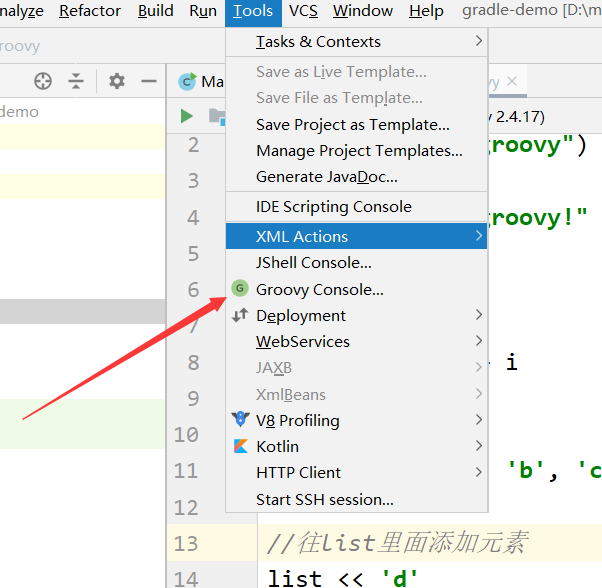
Task: Select Save Project as Template option
Action: coord(353,124)
